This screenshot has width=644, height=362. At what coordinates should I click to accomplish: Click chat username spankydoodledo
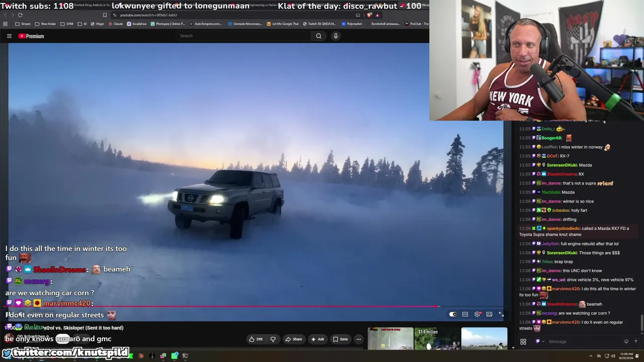pos(562,228)
